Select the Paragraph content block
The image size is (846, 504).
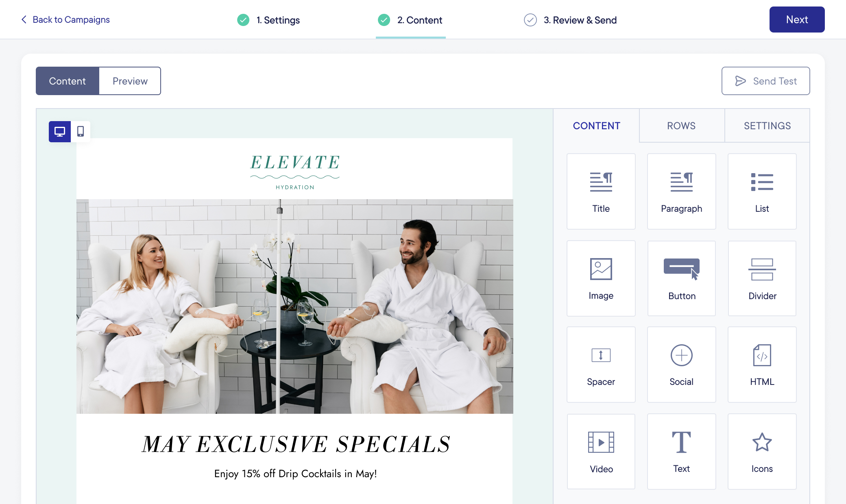tap(681, 191)
